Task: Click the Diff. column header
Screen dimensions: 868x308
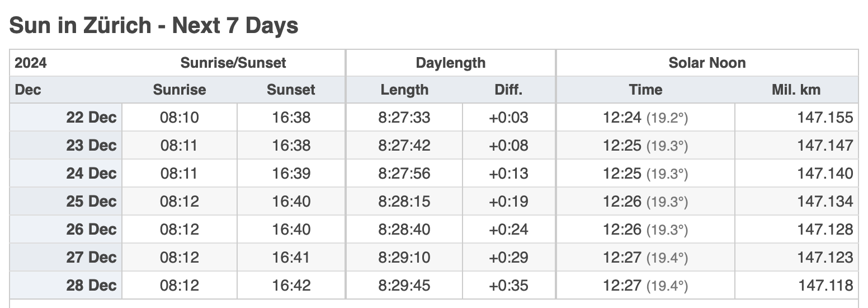Action: [508, 90]
